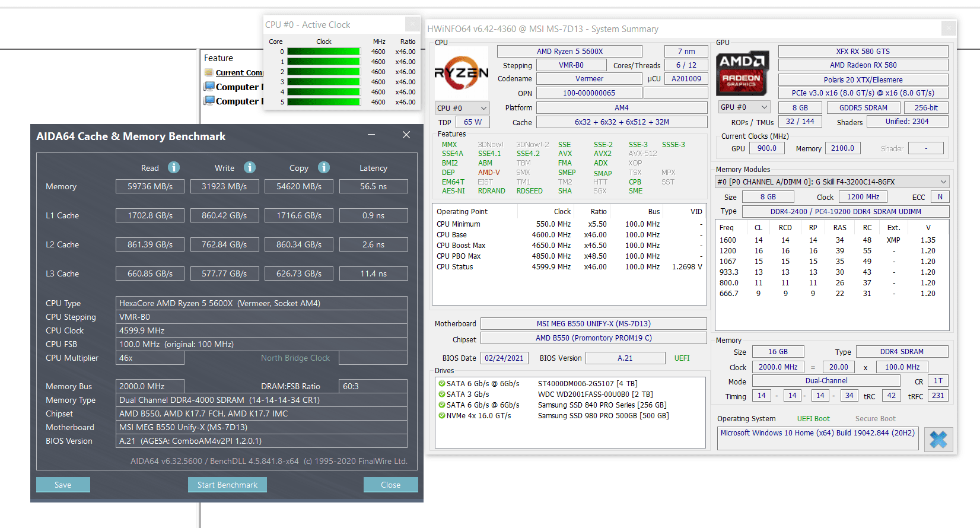The height and width of the screenshot is (528, 980).
Task: Click the Microsoft Windows 10 Home OS field
Action: (818, 438)
